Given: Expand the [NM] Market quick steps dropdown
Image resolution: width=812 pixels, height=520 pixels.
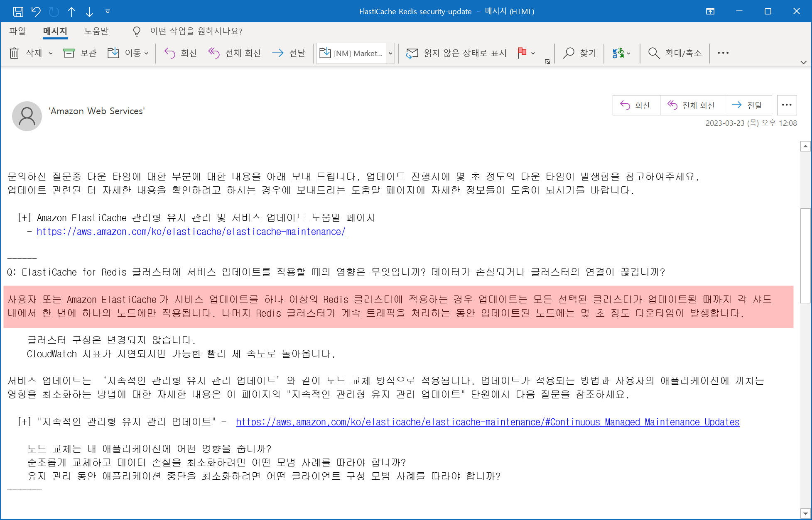Looking at the screenshot, I should tap(390, 53).
